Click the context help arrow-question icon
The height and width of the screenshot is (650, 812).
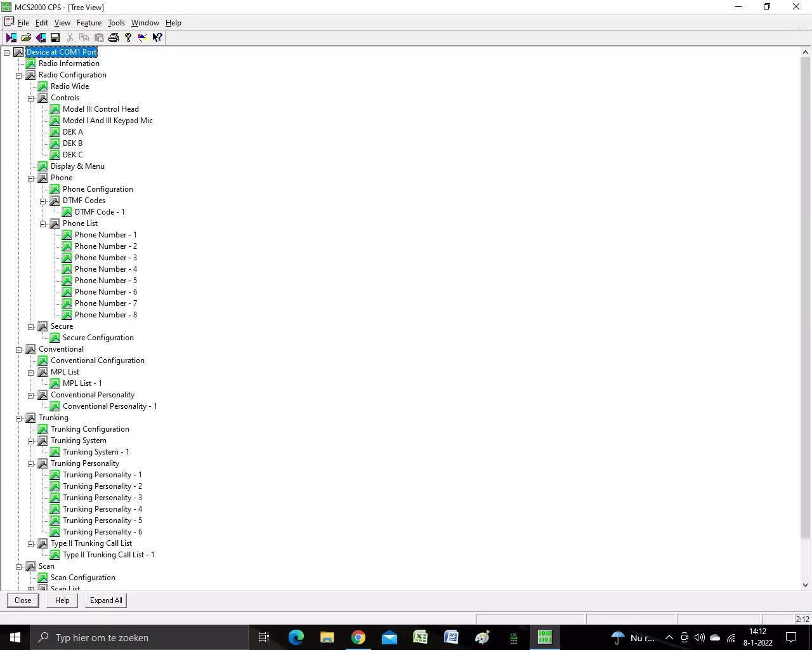(157, 37)
